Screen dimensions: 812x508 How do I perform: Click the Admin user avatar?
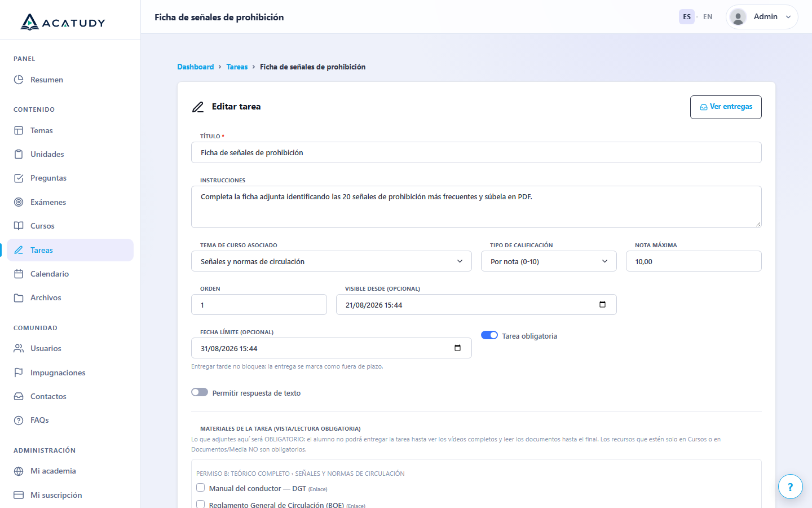(x=738, y=17)
